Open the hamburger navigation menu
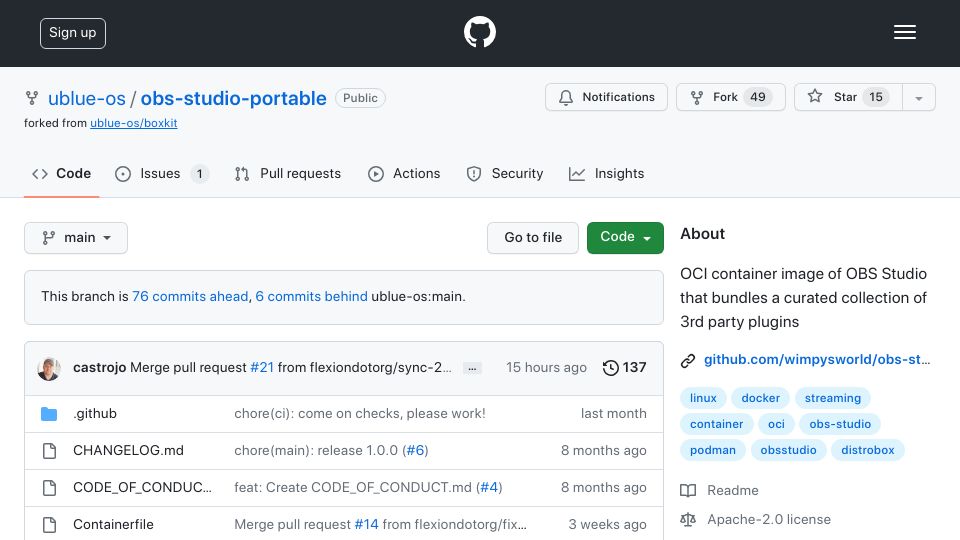Image resolution: width=960 pixels, height=540 pixels. (x=904, y=32)
